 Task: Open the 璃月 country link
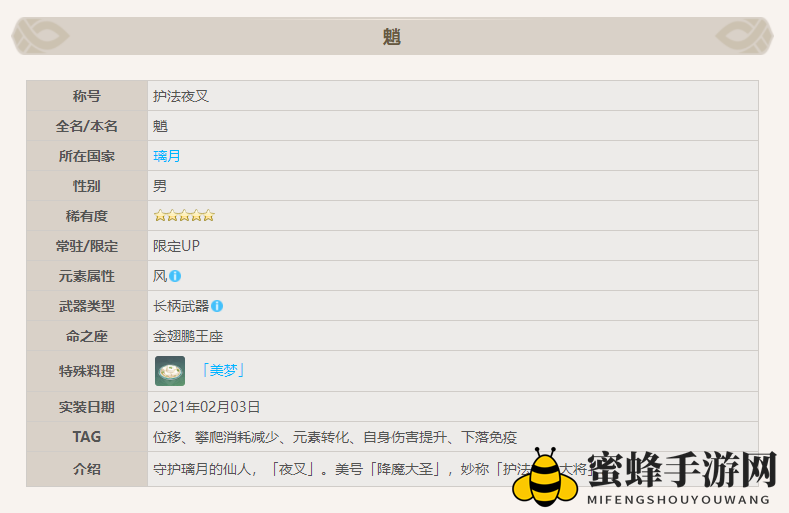[167, 156]
